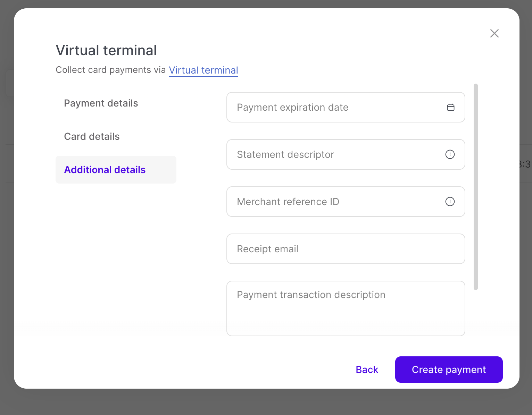
Task: Click the Create payment button
Action: click(449, 370)
